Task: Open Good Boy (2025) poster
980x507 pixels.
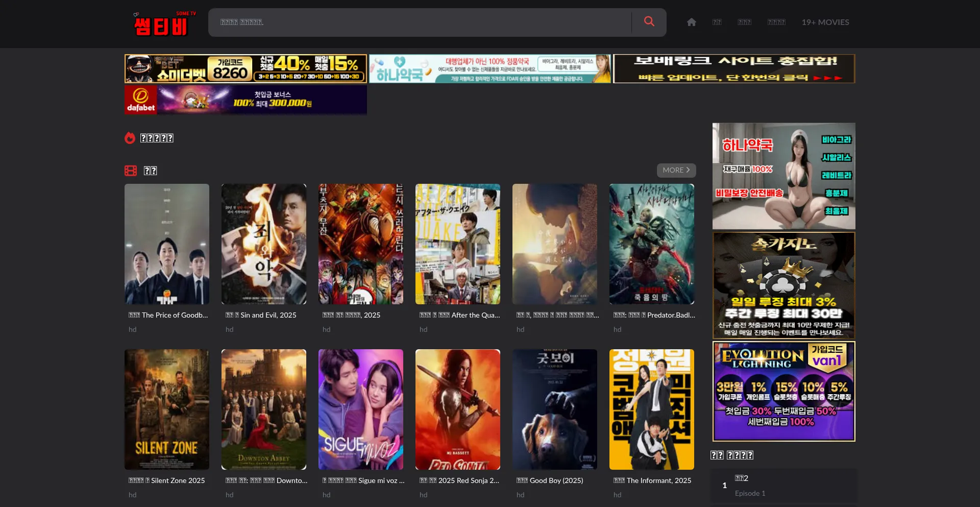Action: pyautogui.click(x=554, y=409)
